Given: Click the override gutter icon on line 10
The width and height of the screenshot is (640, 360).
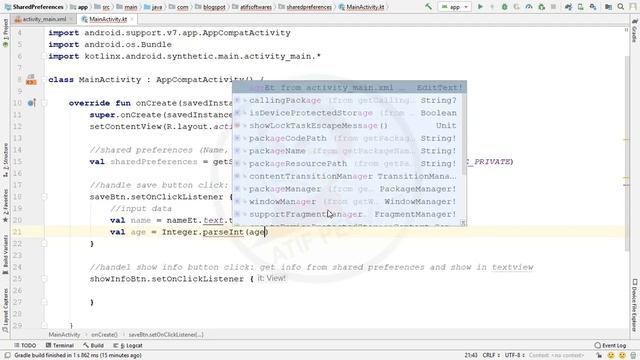Looking at the screenshot, I should 31,103.
